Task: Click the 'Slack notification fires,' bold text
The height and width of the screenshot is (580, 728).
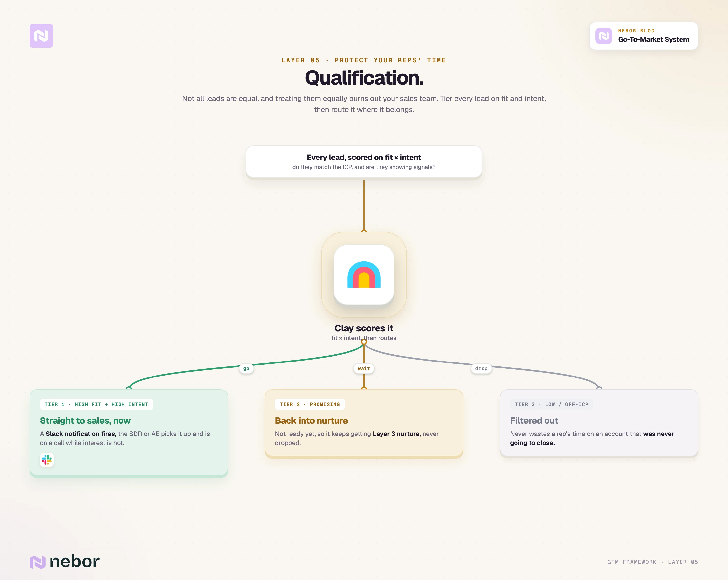Action: point(81,434)
